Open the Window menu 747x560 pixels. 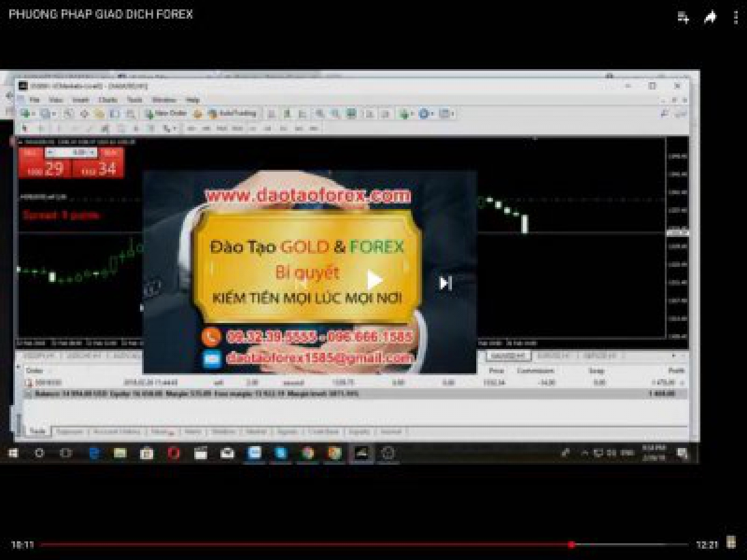pos(164,100)
